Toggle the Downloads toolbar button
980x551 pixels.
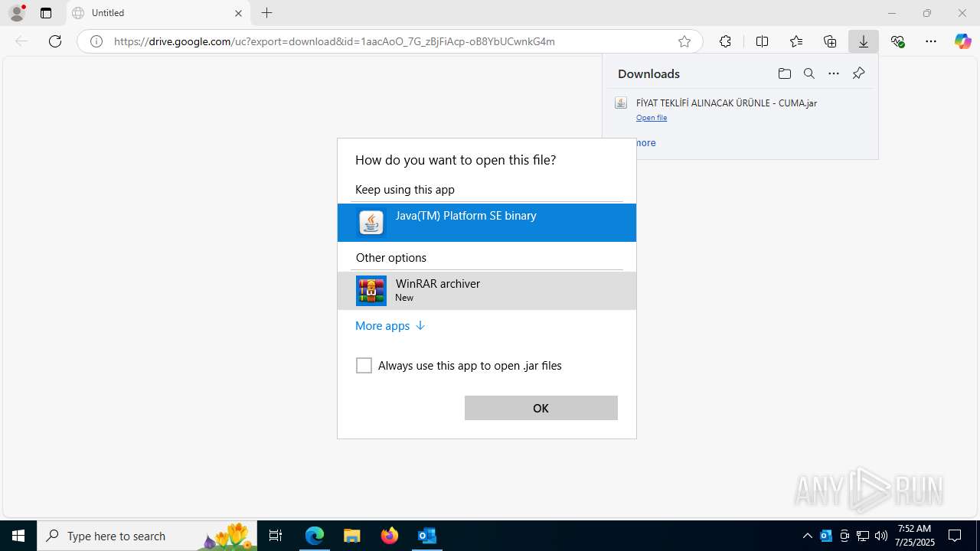coord(864,41)
